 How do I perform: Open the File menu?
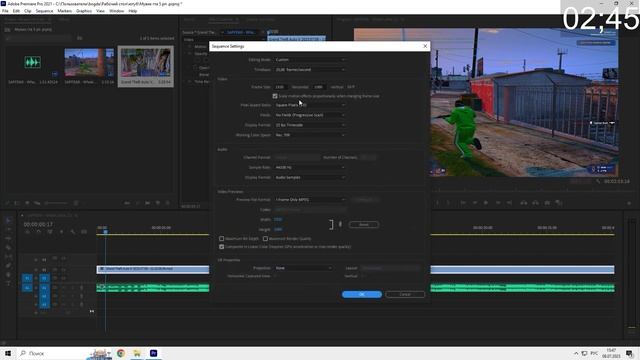(x=5, y=11)
